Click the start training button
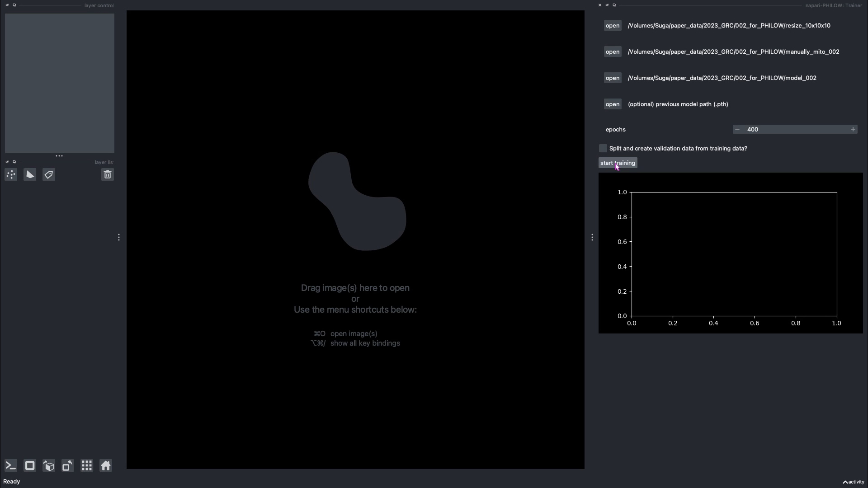This screenshot has height=488, width=868. point(618,163)
